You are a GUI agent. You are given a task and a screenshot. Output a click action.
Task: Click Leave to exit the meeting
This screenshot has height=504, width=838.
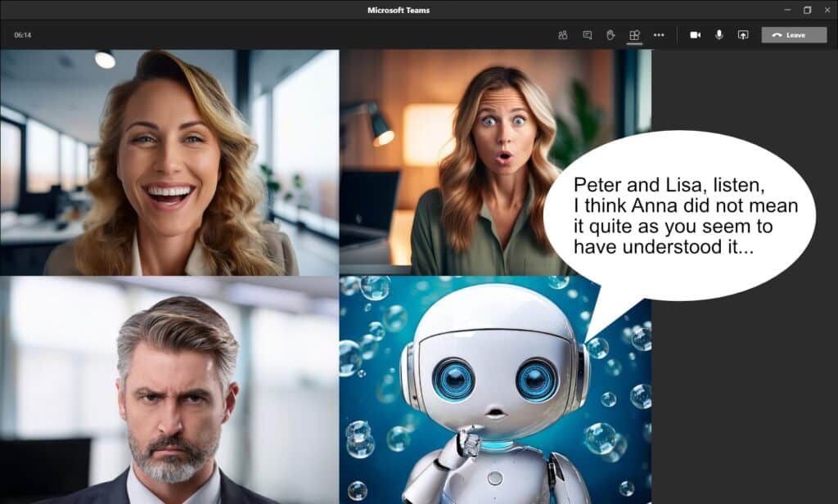tap(792, 34)
